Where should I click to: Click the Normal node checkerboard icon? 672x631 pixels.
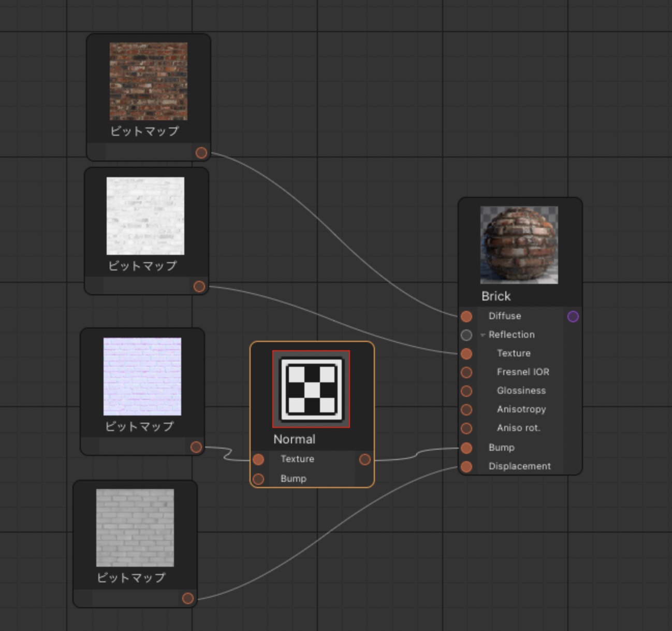pos(311,389)
